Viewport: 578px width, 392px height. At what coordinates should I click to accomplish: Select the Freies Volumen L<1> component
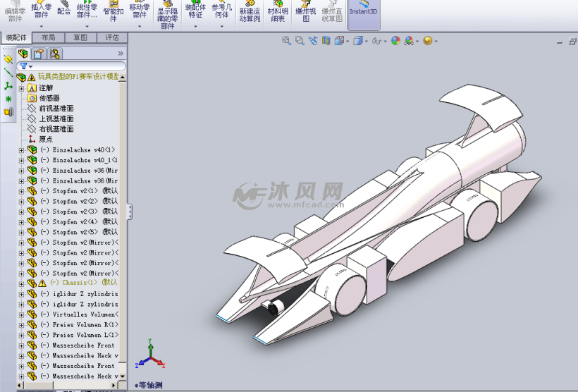79,335
